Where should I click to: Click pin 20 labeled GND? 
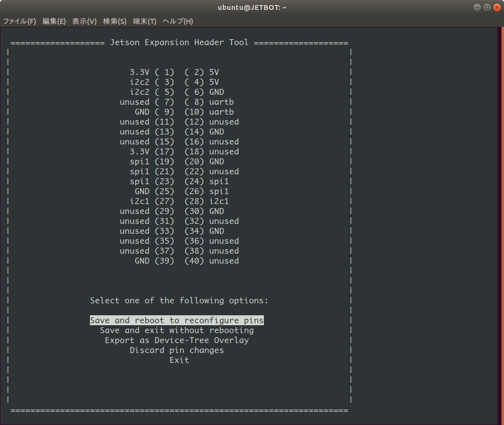tap(204, 162)
